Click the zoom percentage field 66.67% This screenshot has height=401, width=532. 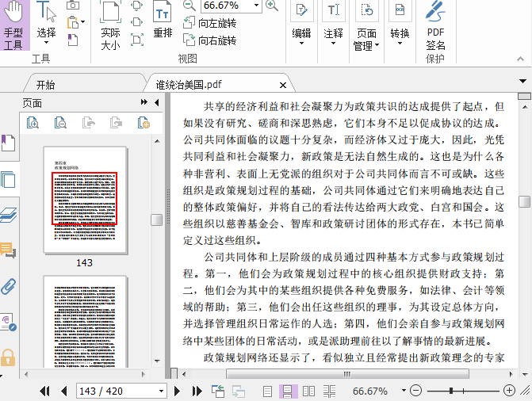[x=226, y=6]
